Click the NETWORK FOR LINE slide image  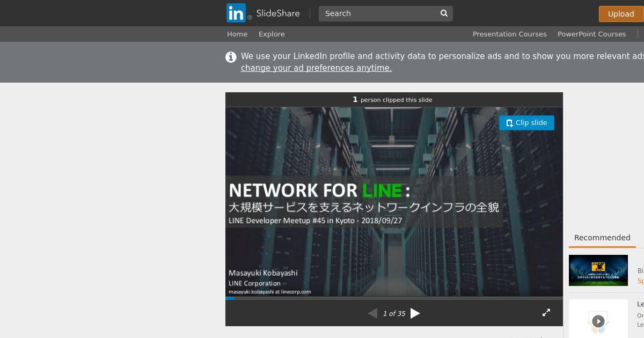click(394, 202)
